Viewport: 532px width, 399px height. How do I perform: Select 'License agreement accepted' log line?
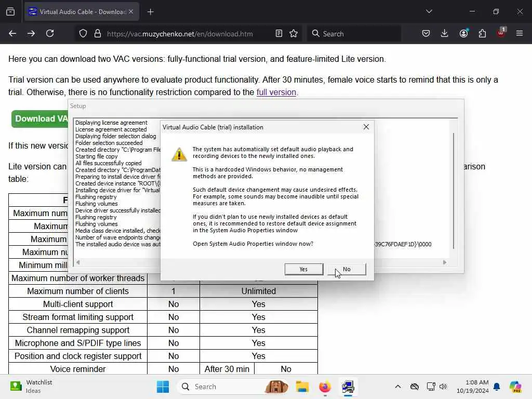111,129
